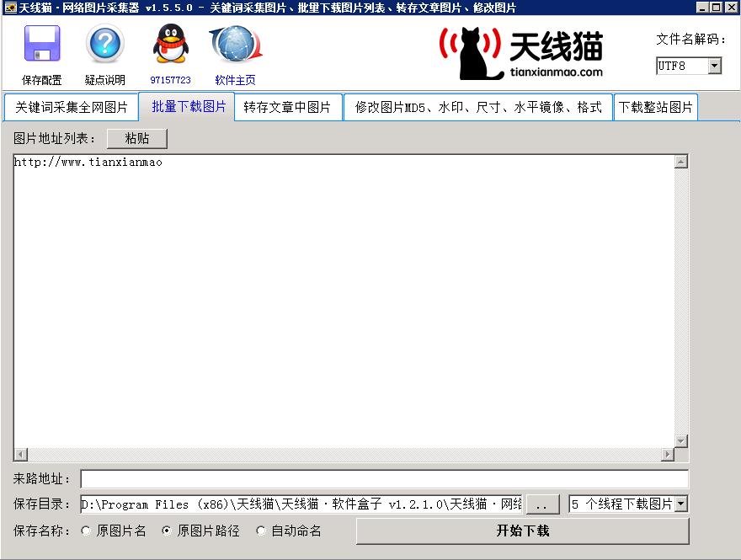Click the 疑点说明 label
This screenshot has height=560, width=741.
(105, 80)
